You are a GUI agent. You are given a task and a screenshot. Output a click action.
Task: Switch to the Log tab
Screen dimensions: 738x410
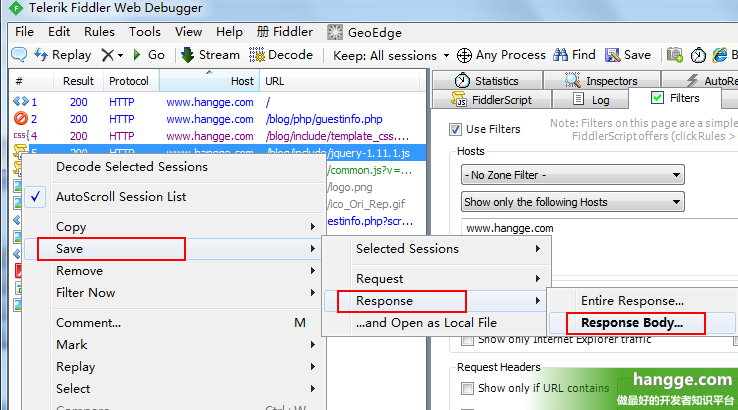(x=591, y=100)
